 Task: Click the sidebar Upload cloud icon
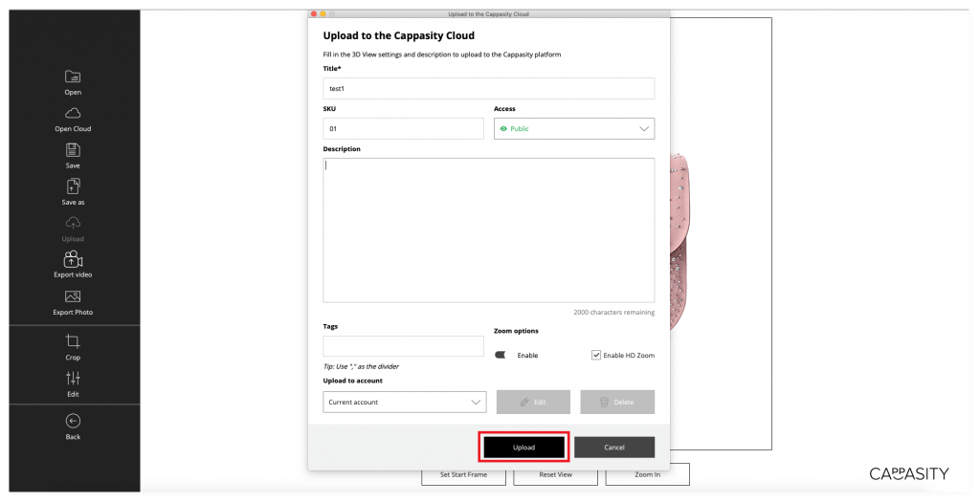click(x=73, y=223)
